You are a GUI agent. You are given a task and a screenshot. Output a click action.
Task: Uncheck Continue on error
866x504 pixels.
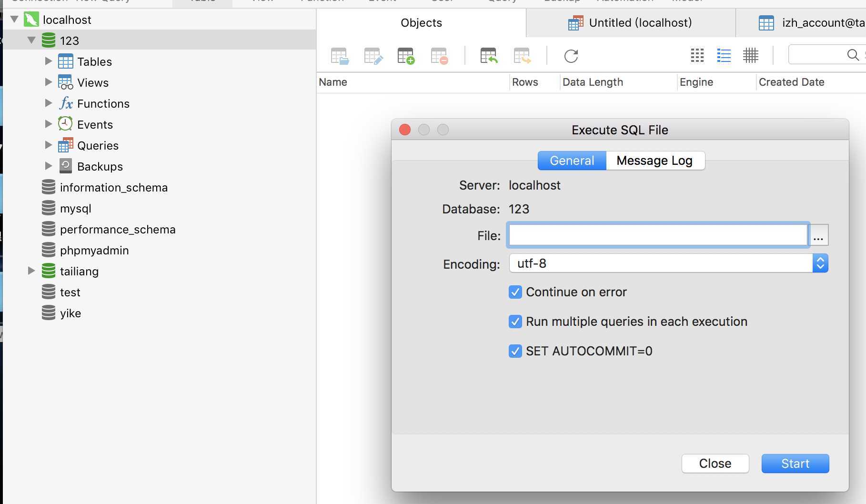pos(515,292)
